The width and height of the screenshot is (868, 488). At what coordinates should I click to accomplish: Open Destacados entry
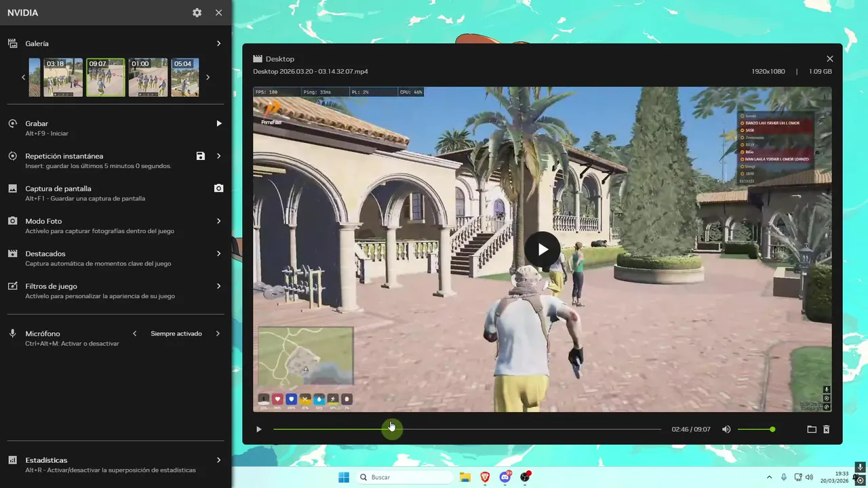(x=115, y=258)
